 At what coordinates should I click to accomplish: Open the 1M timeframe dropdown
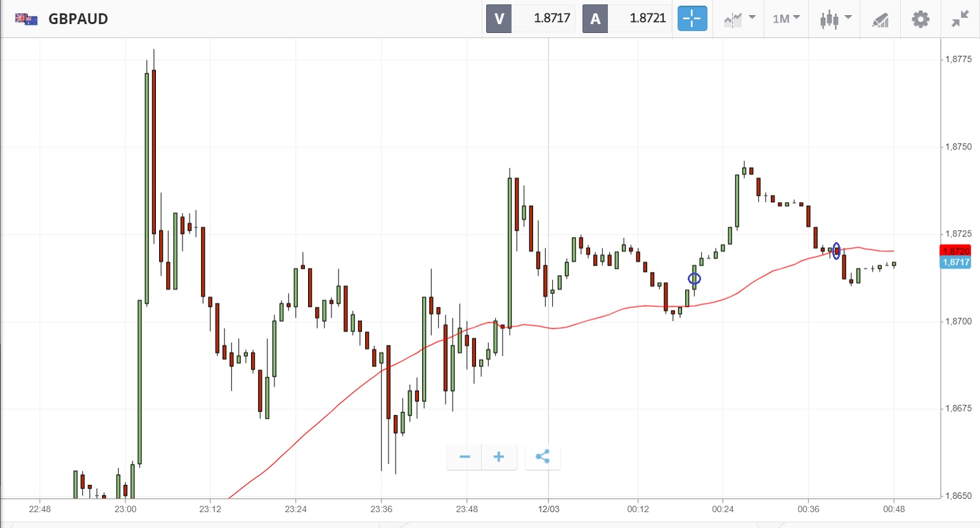coord(786,19)
